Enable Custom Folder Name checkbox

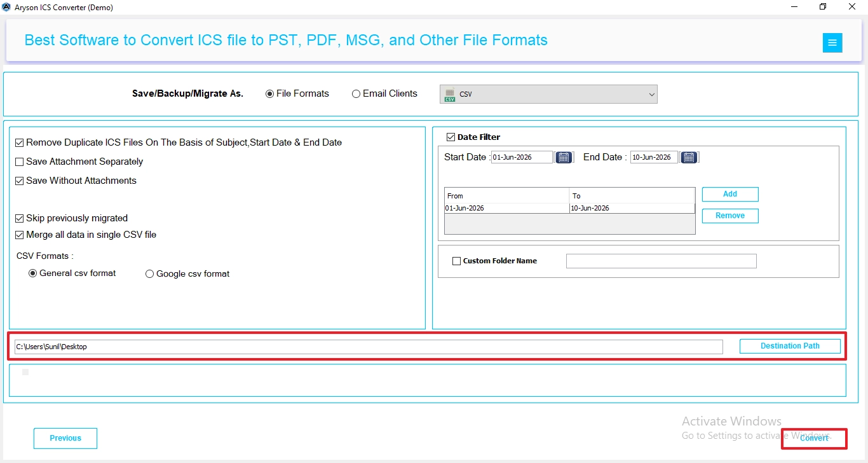click(x=456, y=261)
